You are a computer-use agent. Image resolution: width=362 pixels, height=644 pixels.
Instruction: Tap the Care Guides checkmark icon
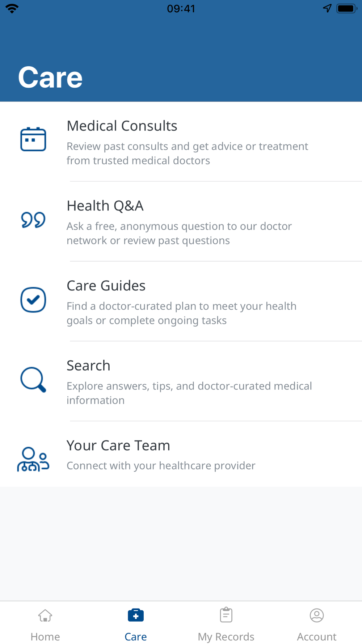(33, 300)
